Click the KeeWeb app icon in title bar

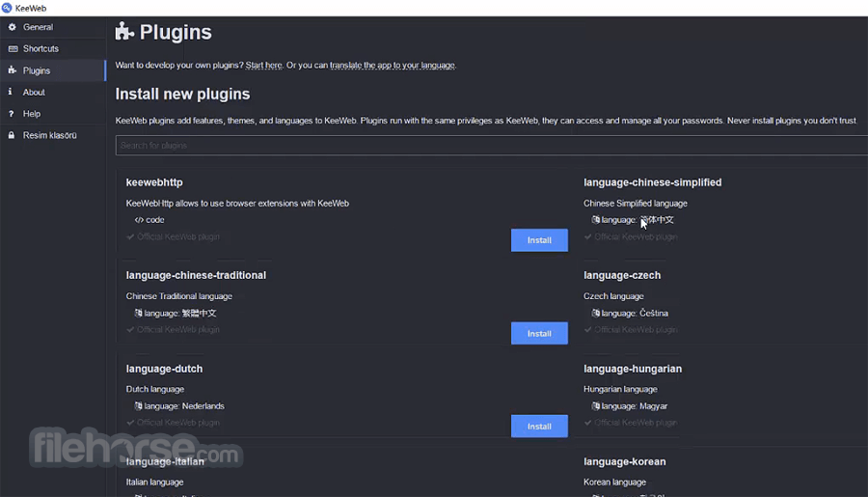[x=7, y=8]
